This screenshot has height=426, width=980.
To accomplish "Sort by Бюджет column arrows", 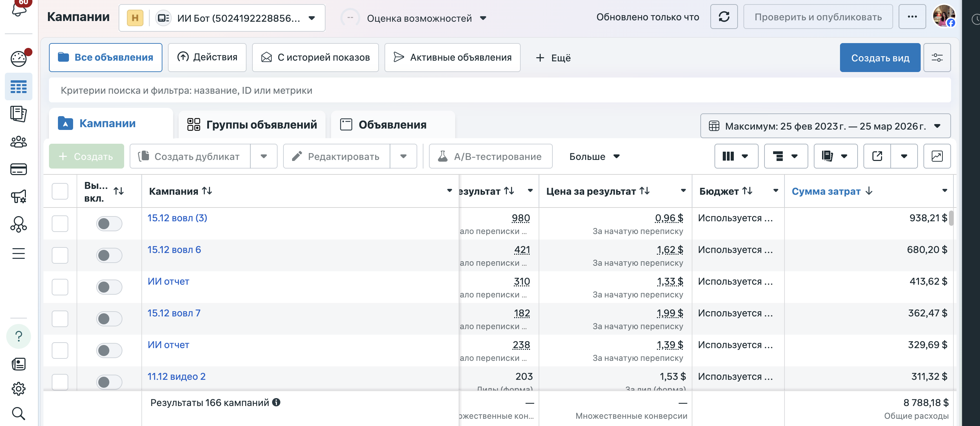I will tap(747, 191).
